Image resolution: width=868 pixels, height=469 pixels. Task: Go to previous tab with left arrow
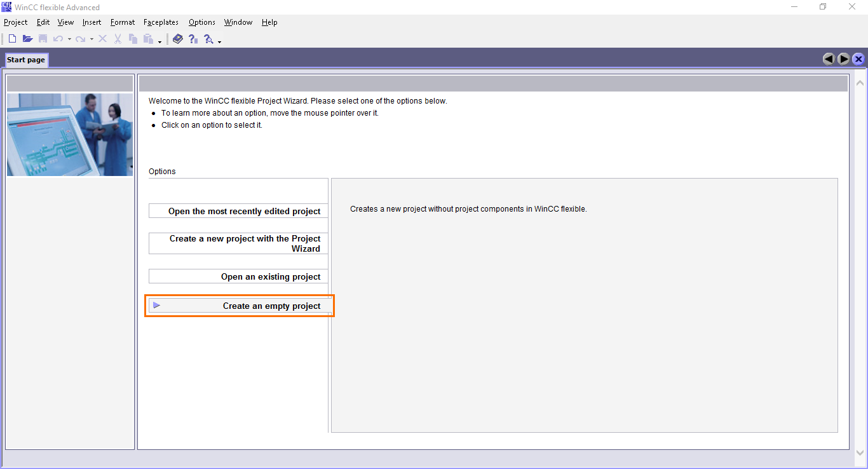[x=829, y=59]
